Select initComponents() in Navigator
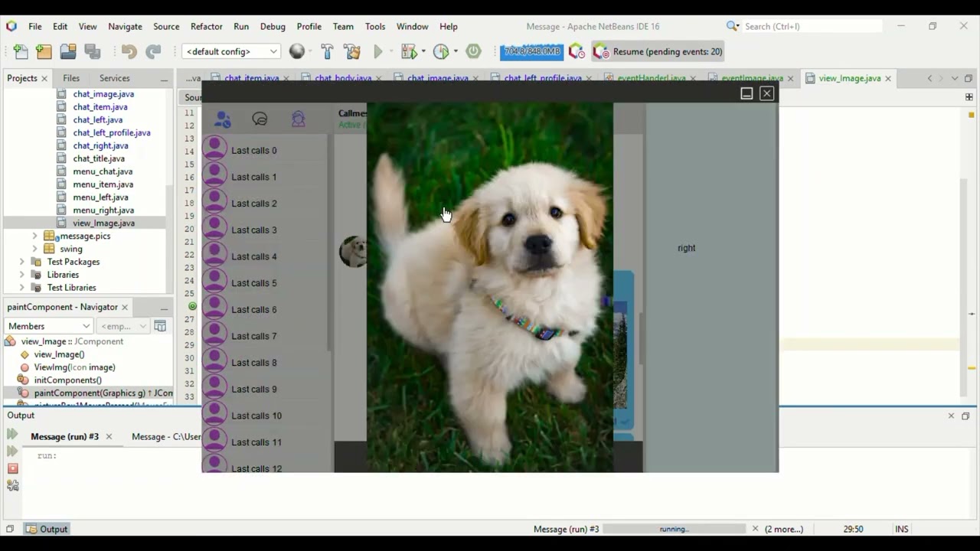The image size is (980, 551). tap(67, 380)
